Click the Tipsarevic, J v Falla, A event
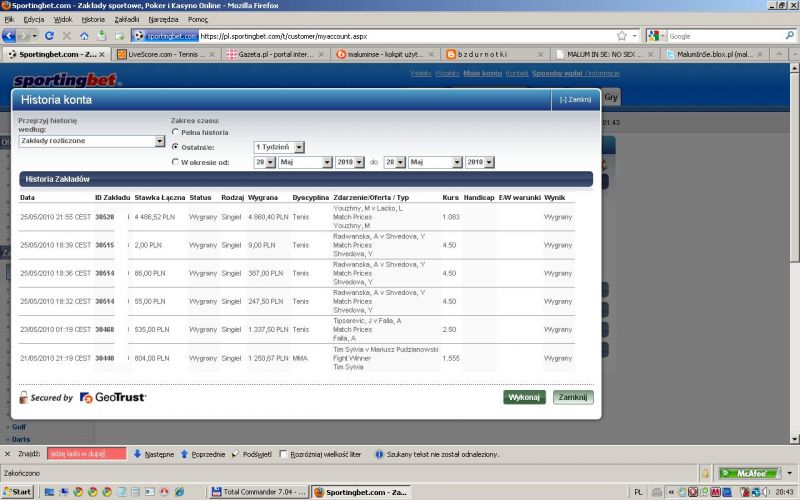 pyautogui.click(x=367, y=320)
